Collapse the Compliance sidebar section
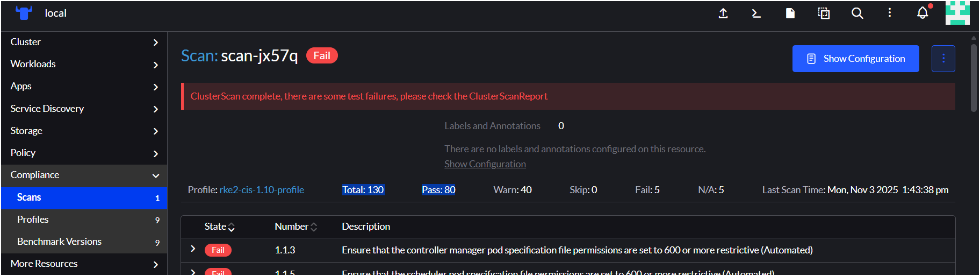This screenshot has height=276, width=980. (155, 175)
